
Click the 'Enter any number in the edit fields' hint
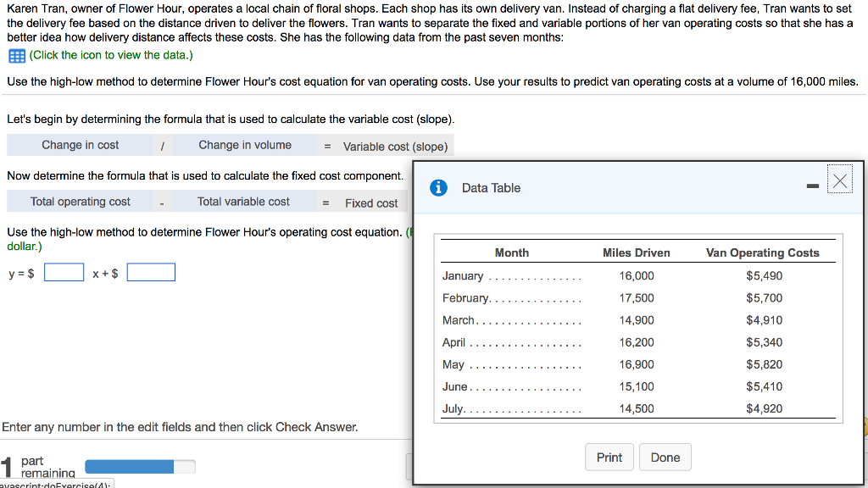click(x=180, y=427)
